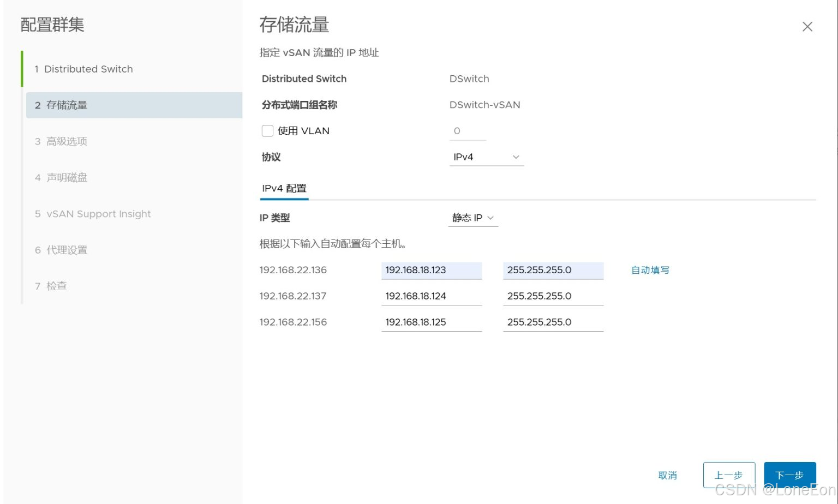Screen dimensions: 838x504
Task: Click the 协议 label
Action: point(271,157)
